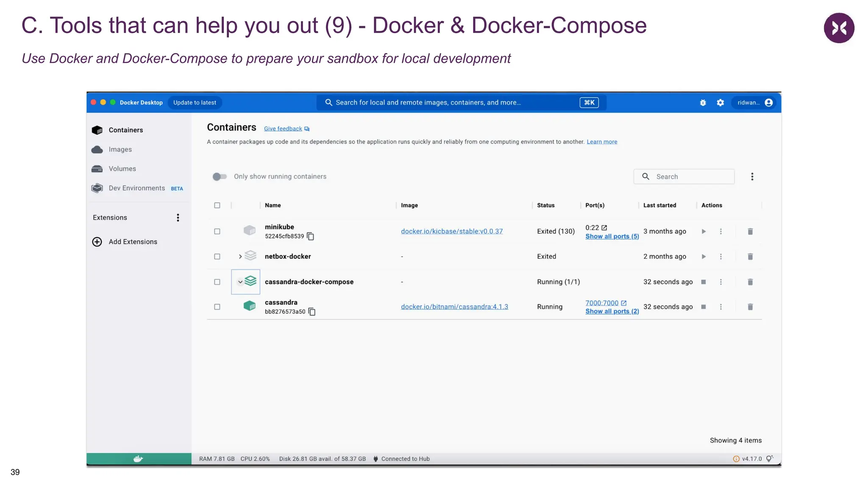
Task: Stop the cassandra container
Action: [704, 307]
